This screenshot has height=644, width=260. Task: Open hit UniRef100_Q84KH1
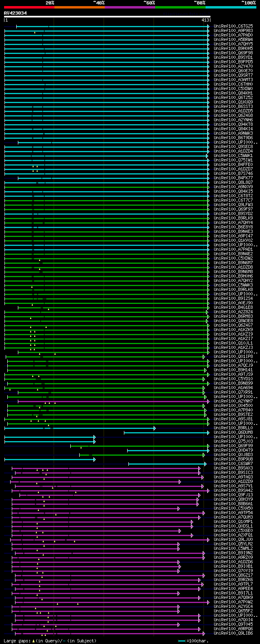[x=233, y=93]
